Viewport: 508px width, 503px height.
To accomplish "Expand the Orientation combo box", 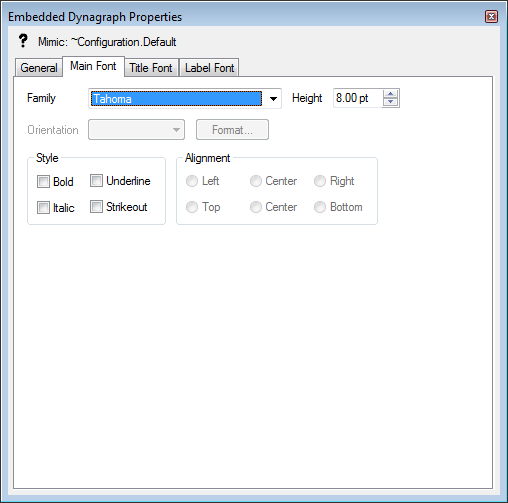I will [x=136, y=130].
